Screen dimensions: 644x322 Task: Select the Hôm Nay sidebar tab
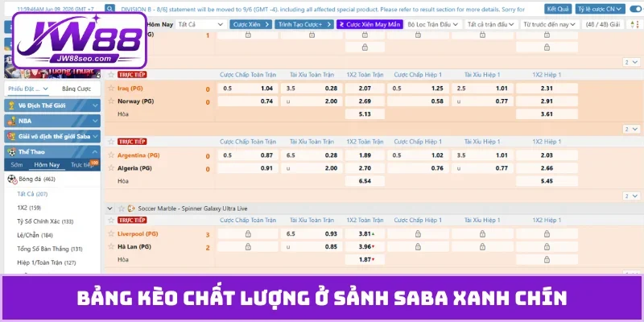pos(47,165)
